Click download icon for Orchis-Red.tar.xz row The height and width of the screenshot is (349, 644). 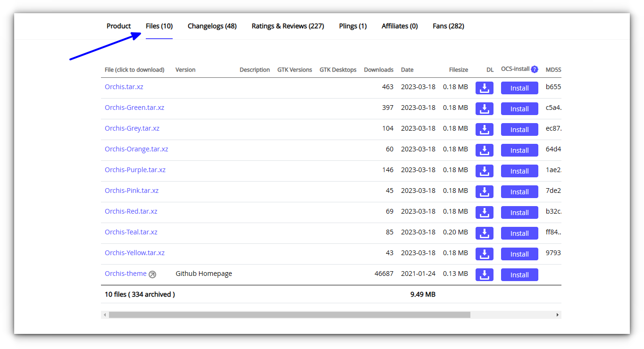(x=484, y=212)
